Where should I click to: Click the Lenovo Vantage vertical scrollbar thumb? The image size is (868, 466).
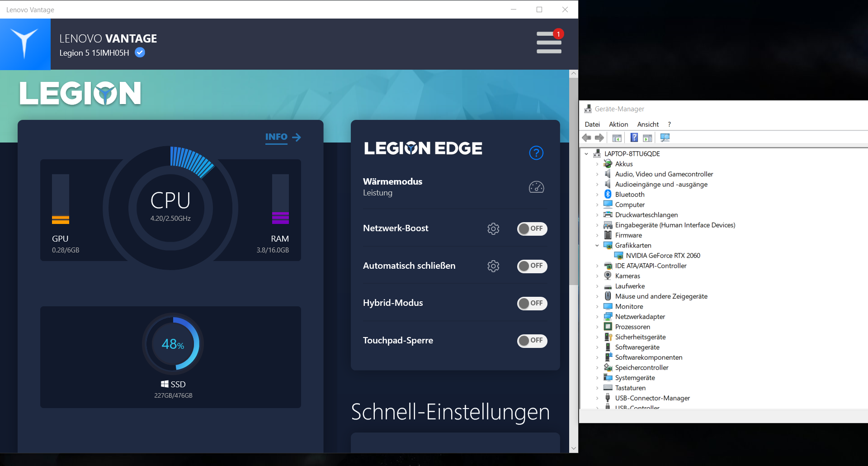point(574,181)
